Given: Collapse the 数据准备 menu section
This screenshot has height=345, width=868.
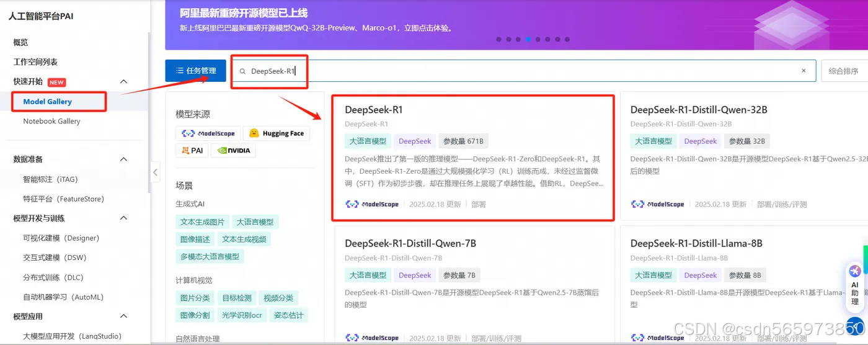Looking at the screenshot, I should 123,159.
